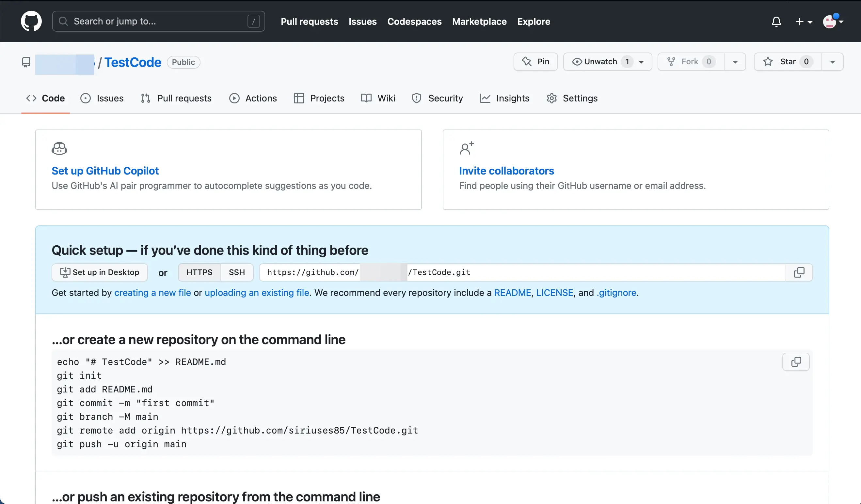Open the creating a new file link

(152, 293)
